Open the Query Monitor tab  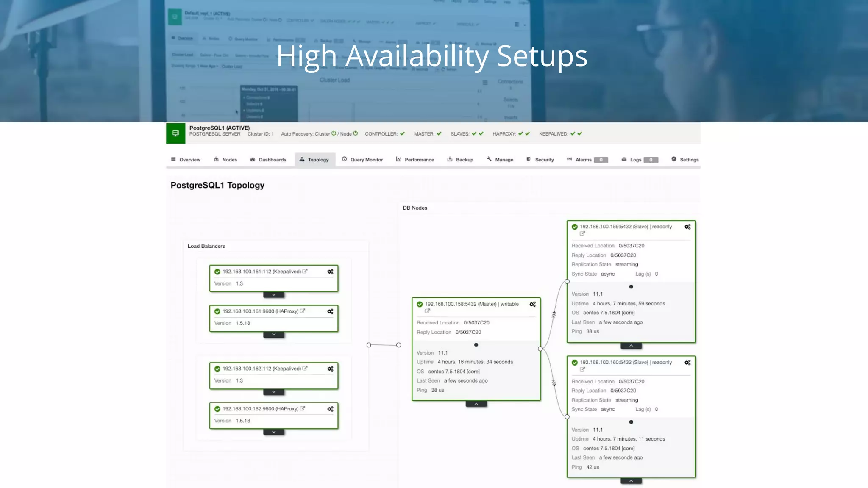[x=362, y=160]
